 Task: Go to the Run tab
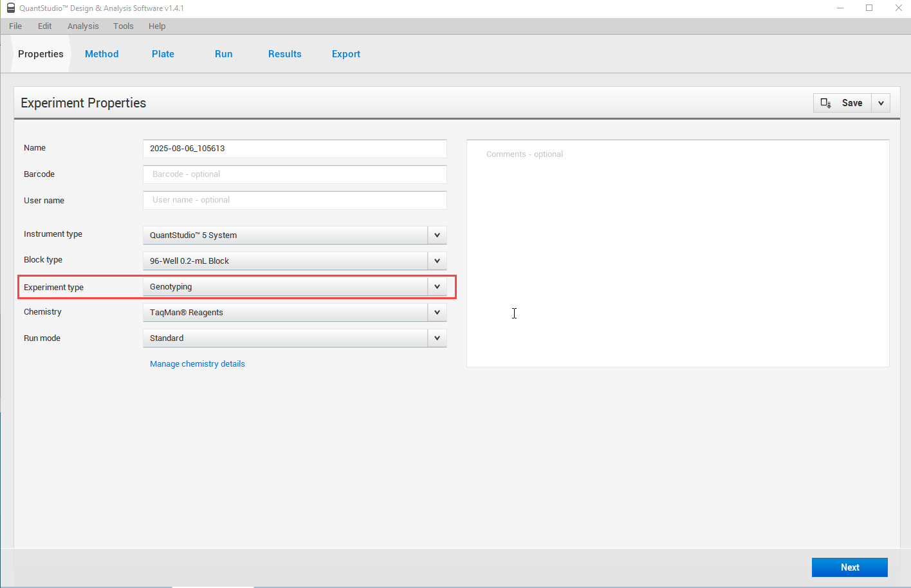[223, 54]
